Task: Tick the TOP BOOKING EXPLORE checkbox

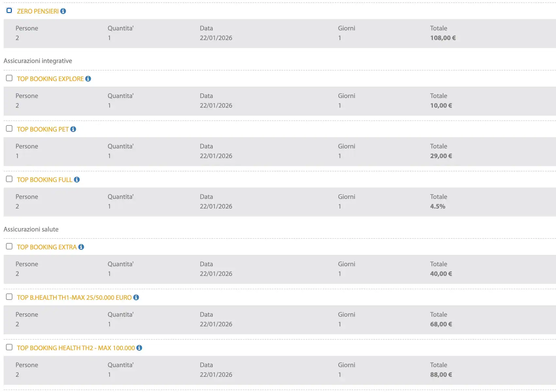Action: click(x=9, y=78)
